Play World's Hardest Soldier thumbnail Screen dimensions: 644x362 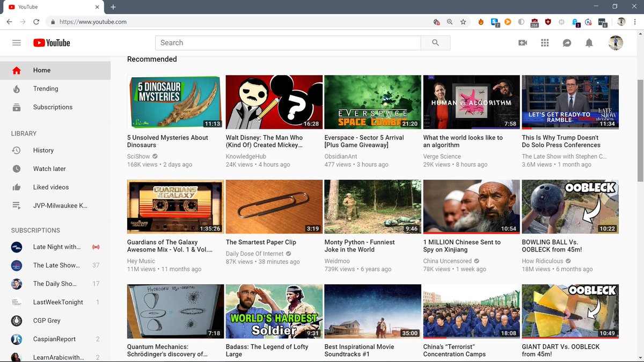274,312
